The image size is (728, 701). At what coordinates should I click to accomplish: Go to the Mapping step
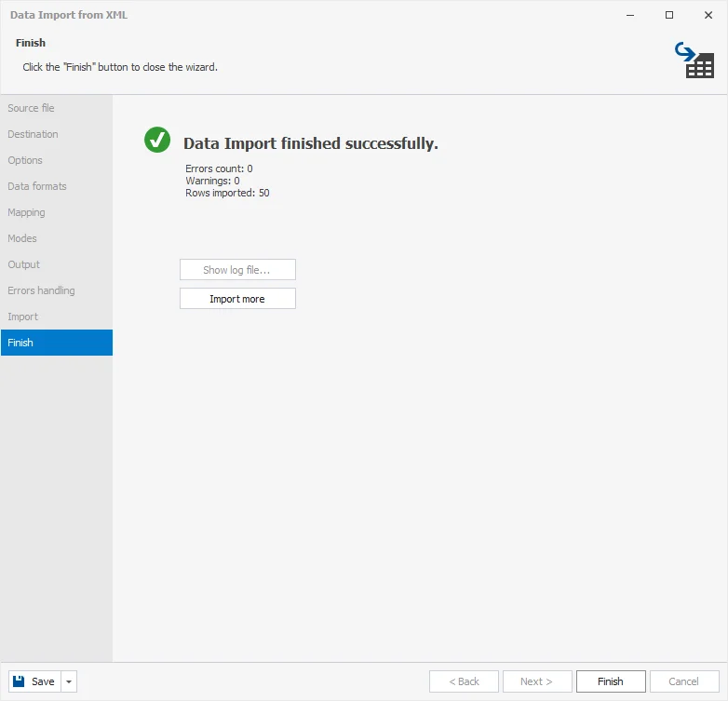(27, 212)
